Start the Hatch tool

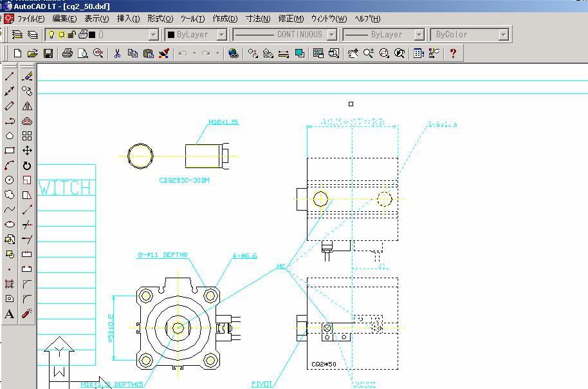point(10,283)
